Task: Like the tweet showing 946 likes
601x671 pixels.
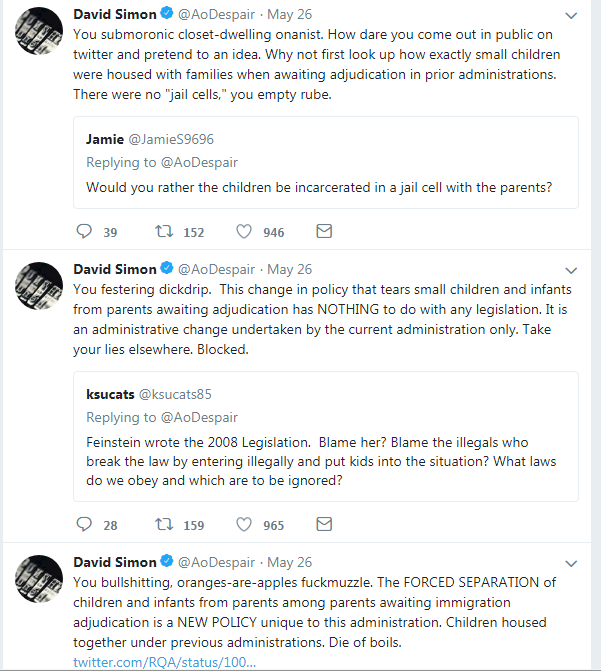Action: click(244, 232)
